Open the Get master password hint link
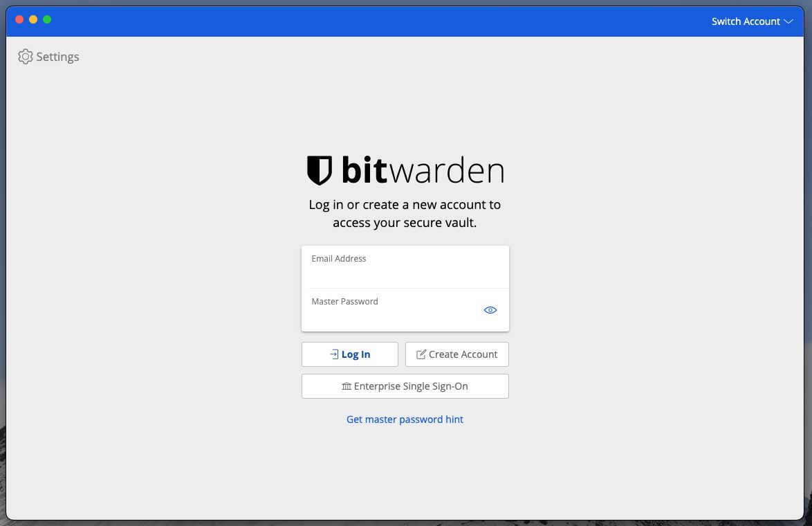 405,419
